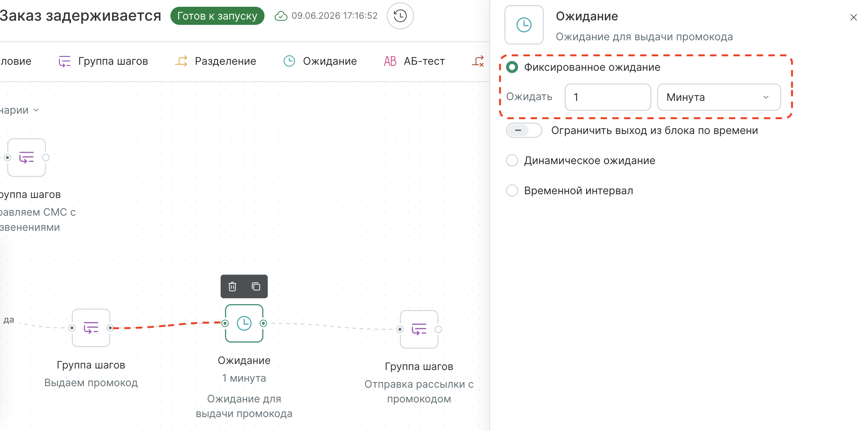The width and height of the screenshot is (868, 431).
Task: Click the 1 минута label under Ожидание node
Action: (244, 378)
